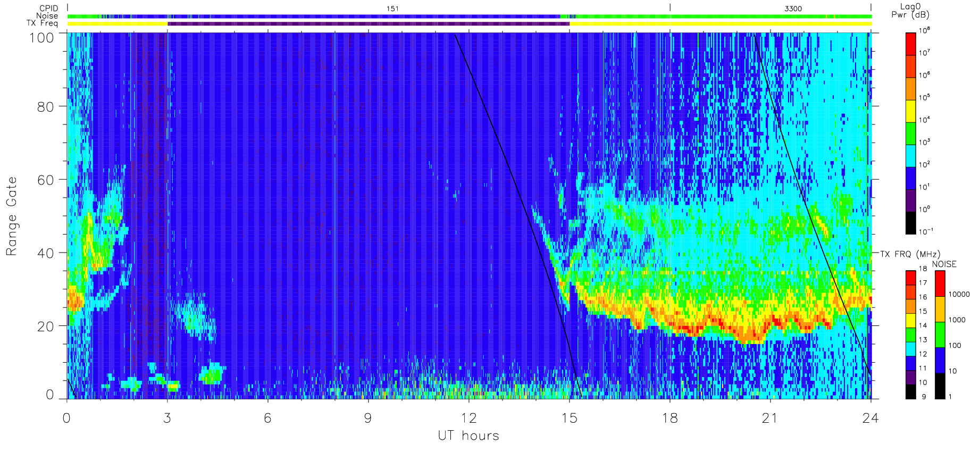Pick the yellow segment of TX FRQ colorbar

pos(911,321)
